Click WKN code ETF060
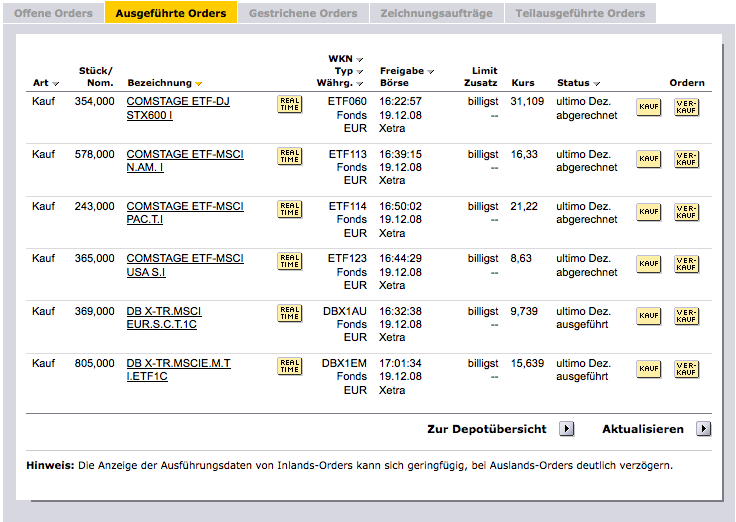This screenshot has height=522, width=736. pyautogui.click(x=347, y=101)
